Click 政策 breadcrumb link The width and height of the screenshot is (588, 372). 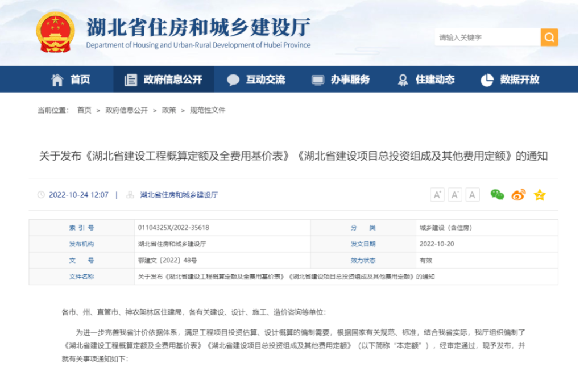tap(169, 110)
